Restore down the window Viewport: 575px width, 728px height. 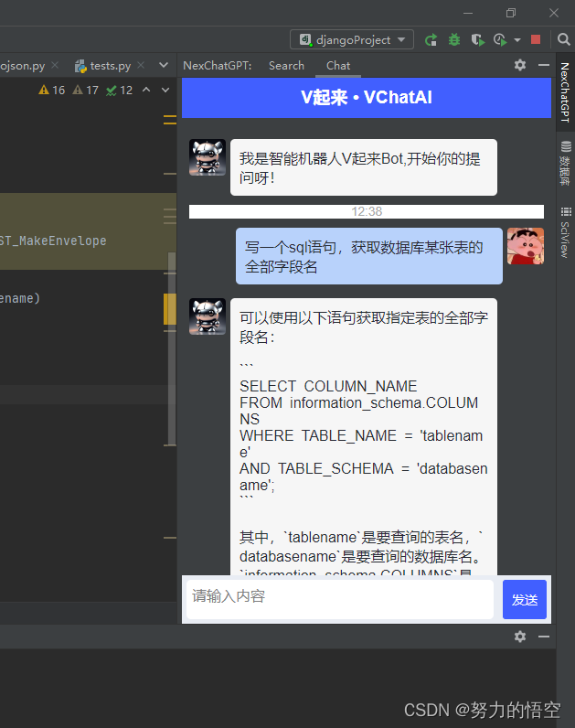point(510,13)
